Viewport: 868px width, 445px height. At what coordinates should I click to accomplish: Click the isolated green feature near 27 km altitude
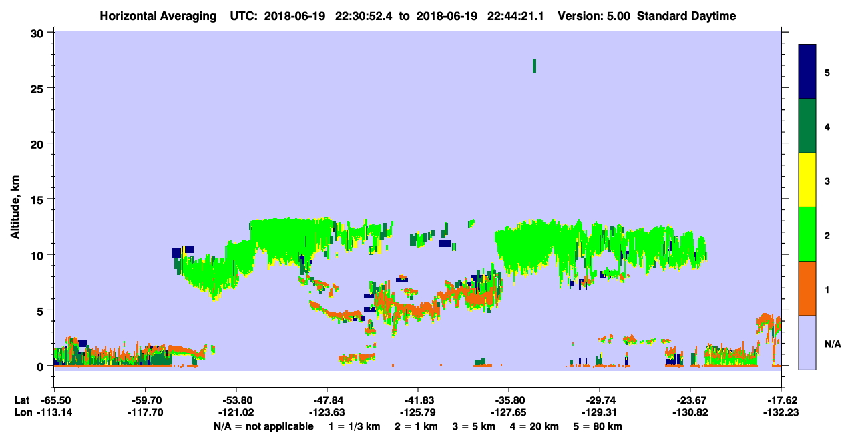click(x=534, y=65)
